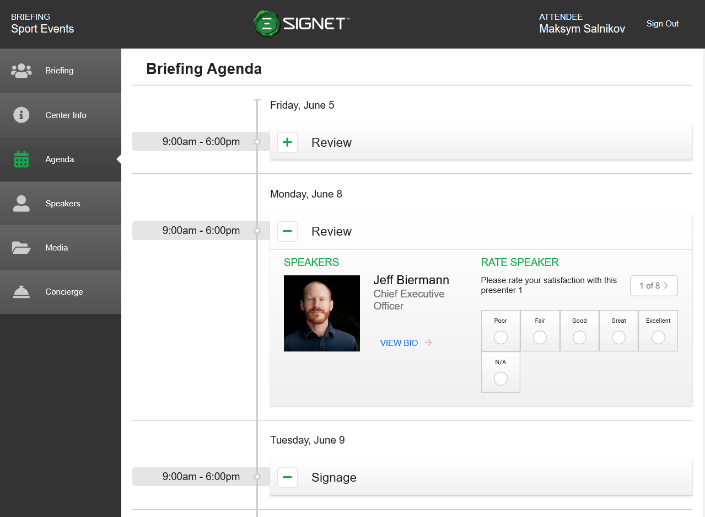Click the green Agenda calendar icon
The width and height of the screenshot is (705, 517).
(x=21, y=159)
